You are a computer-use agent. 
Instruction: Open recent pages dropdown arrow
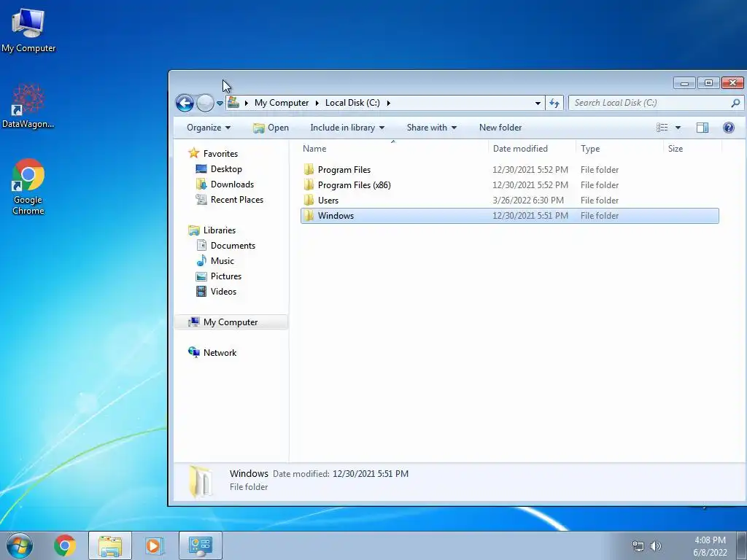click(x=220, y=103)
